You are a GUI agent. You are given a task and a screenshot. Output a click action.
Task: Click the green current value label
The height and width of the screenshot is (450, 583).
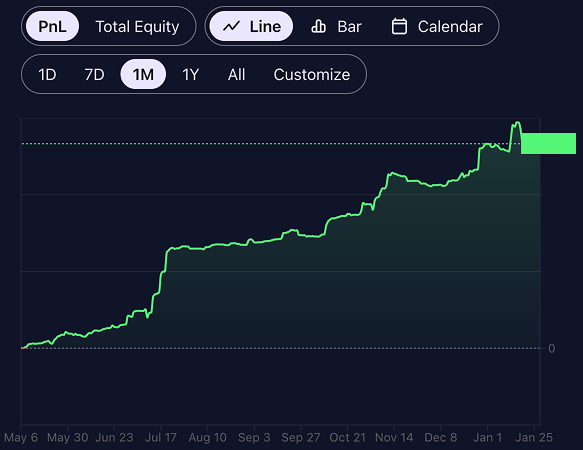(548, 143)
